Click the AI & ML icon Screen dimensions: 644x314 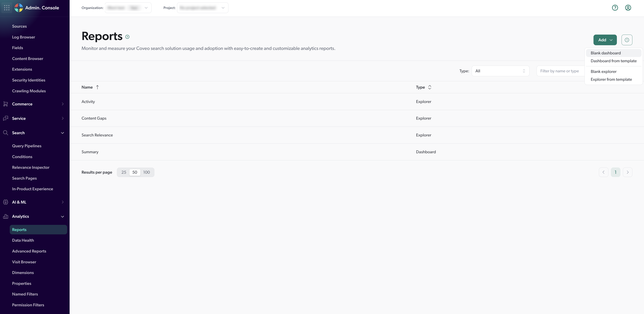tap(5, 202)
